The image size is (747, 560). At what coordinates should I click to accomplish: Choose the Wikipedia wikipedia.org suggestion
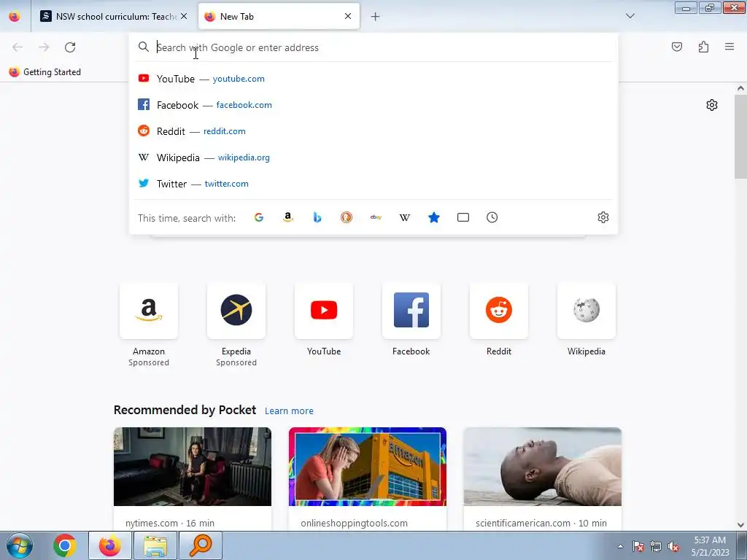pyautogui.click(x=373, y=157)
